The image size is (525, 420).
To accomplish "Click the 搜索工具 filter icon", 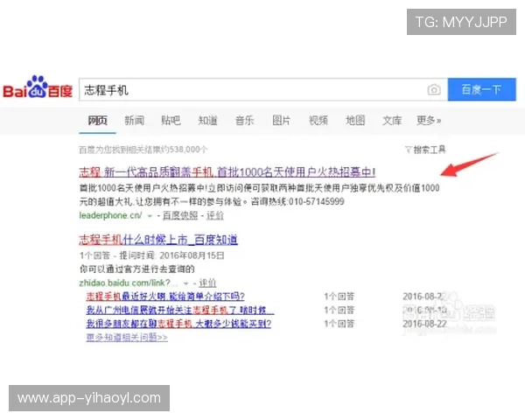I will click(408, 150).
